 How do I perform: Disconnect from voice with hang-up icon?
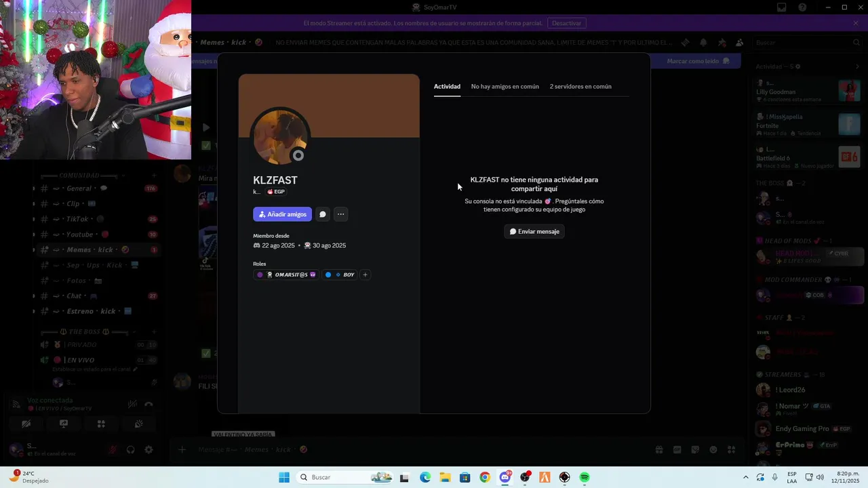149,405
